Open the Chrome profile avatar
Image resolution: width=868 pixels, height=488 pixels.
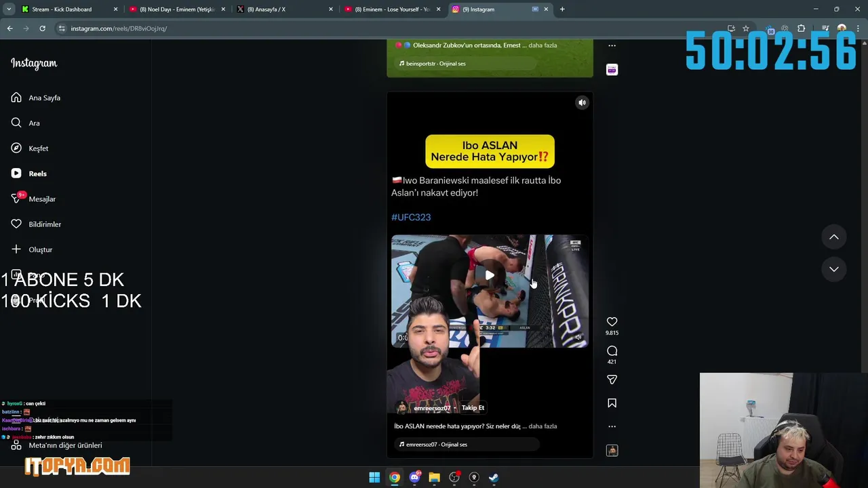(842, 28)
